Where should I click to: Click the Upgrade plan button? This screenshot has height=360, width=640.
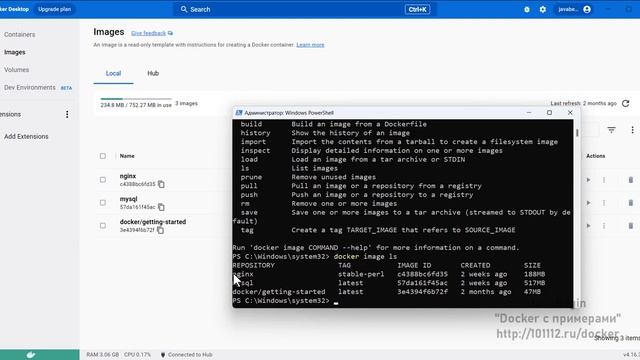tap(54, 9)
